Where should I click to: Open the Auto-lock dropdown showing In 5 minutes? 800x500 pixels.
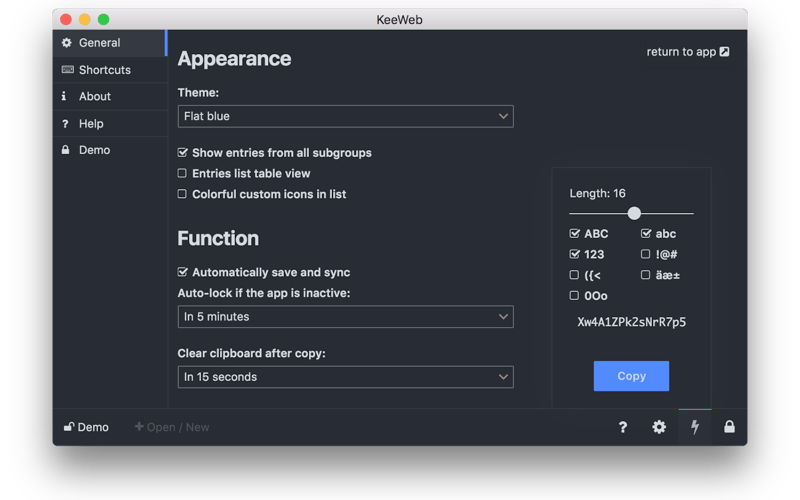tap(345, 317)
